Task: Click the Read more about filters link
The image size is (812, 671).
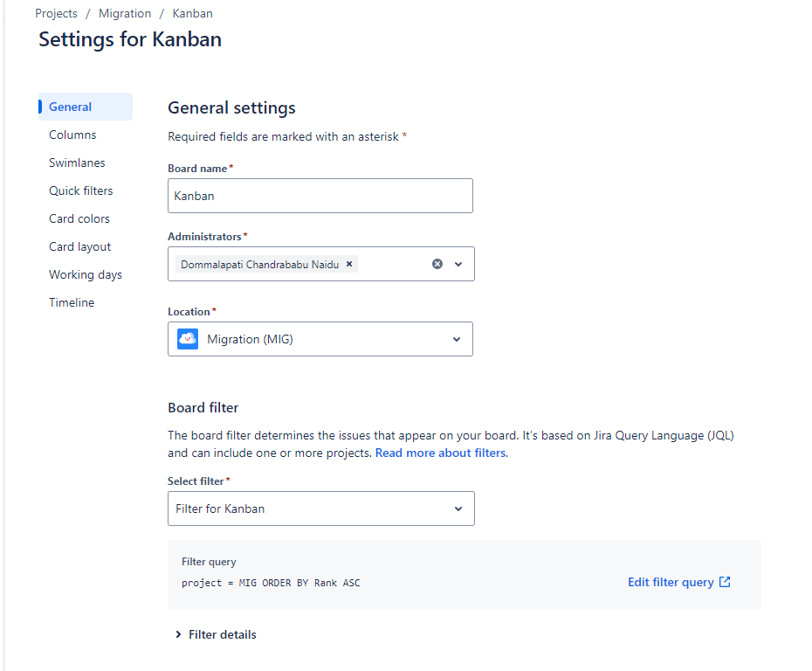Action: (x=439, y=453)
